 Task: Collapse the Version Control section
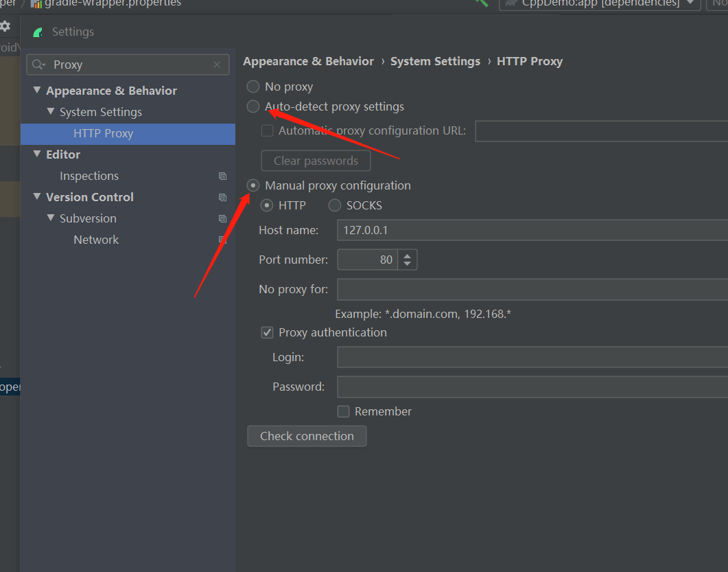point(36,197)
